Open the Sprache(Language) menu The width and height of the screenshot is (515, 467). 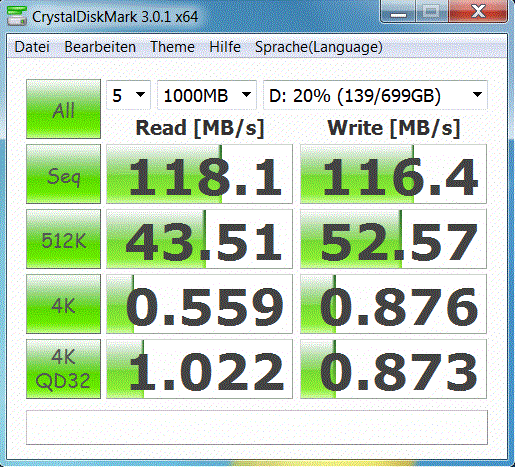pyautogui.click(x=319, y=47)
